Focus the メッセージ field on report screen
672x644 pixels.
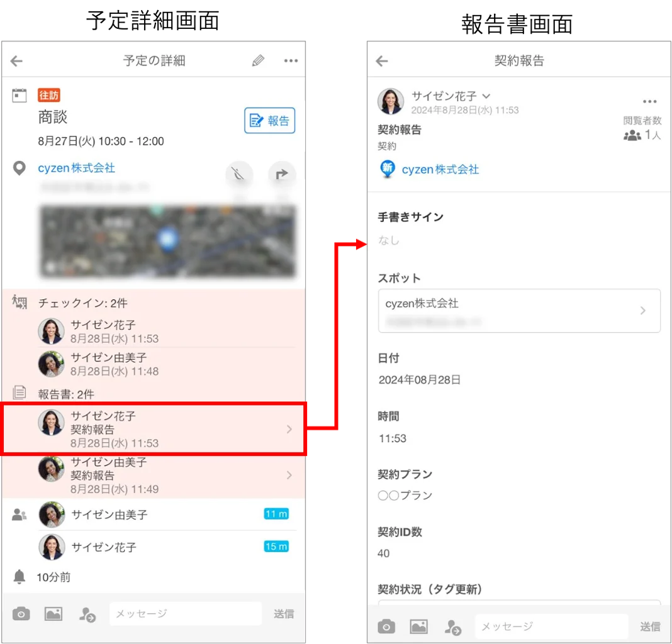point(551,626)
